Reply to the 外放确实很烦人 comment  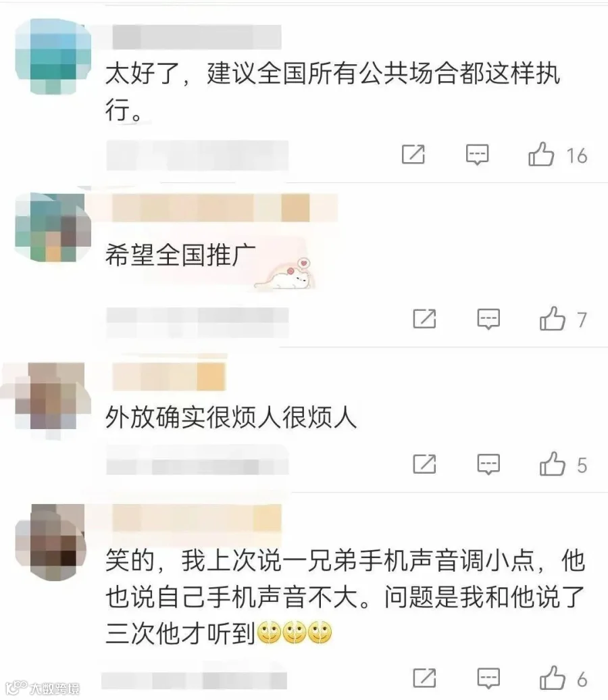pyautogui.click(x=488, y=464)
